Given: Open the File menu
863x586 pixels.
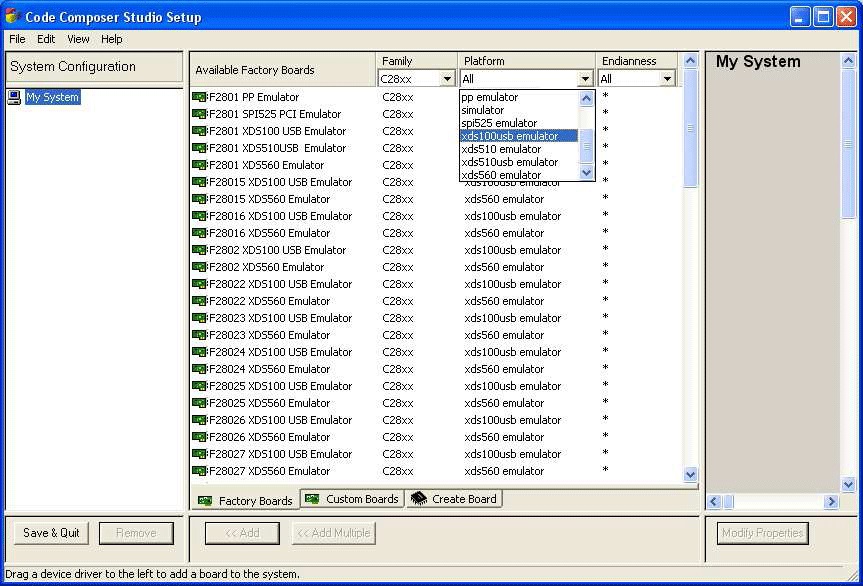Looking at the screenshot, I should point(17,39).
